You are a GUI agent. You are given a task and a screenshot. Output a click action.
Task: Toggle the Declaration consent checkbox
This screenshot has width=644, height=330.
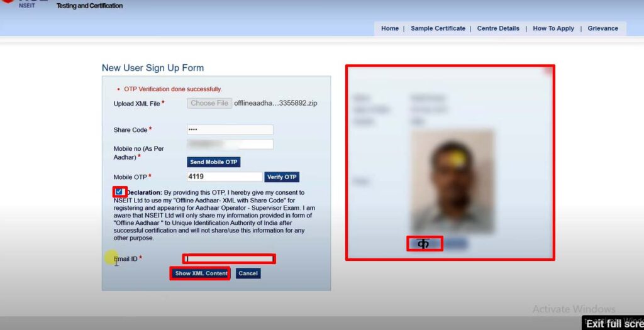pos(119,192)
